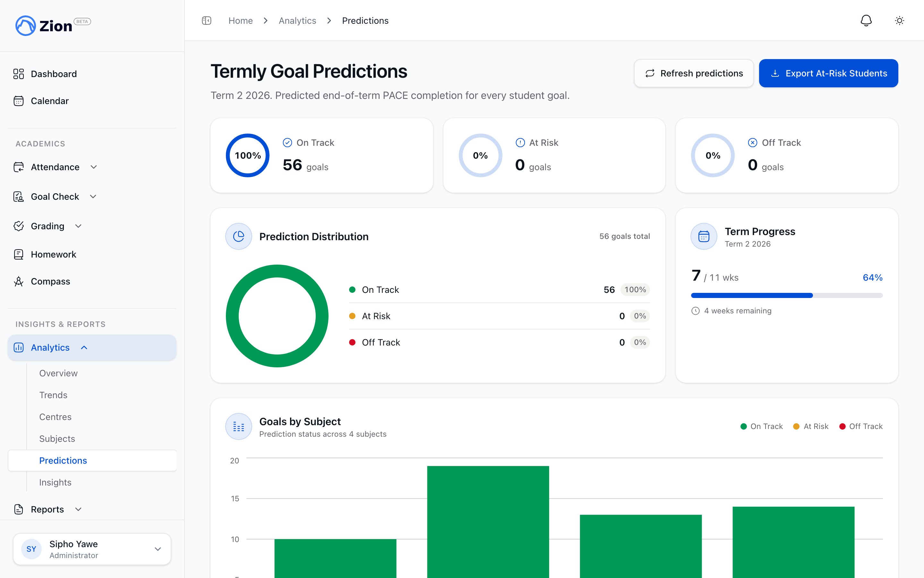Select Insights under Analytics
Viewport: 924px width, 578px height.
tap(56, 482)
